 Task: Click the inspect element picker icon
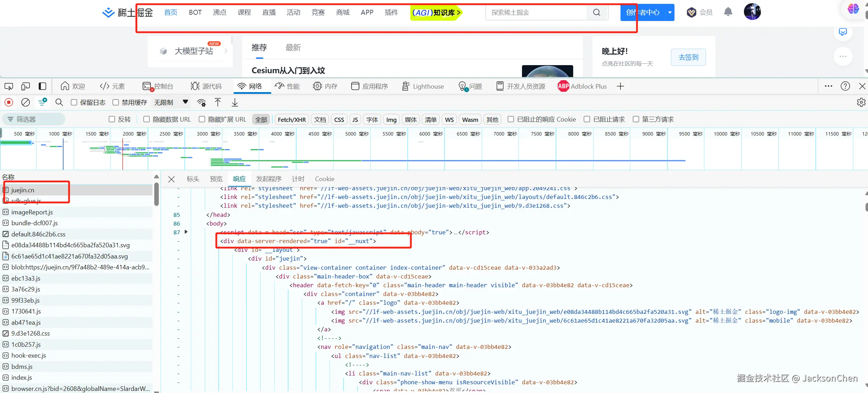click(x=9, y=86)
